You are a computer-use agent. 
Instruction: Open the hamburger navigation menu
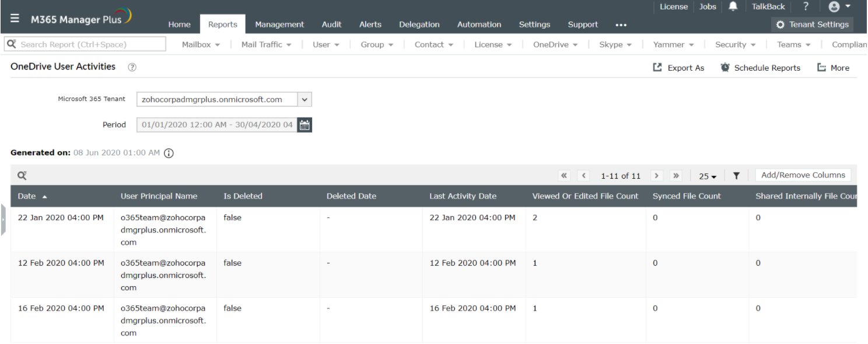click(15, 19)
